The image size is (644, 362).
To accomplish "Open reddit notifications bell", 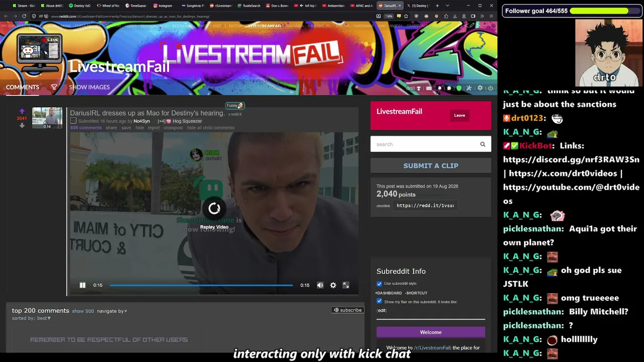I will [x=439, y=88].
